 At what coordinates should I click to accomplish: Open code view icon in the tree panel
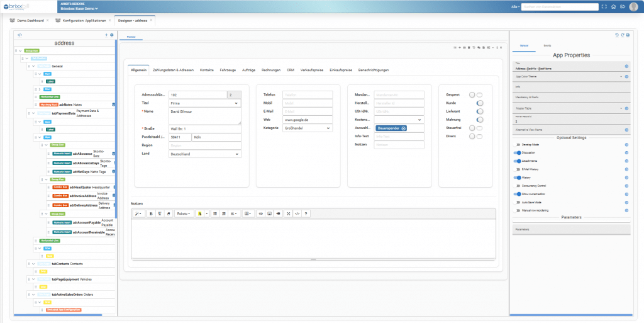pyautogui.click(x=19, y=35)
